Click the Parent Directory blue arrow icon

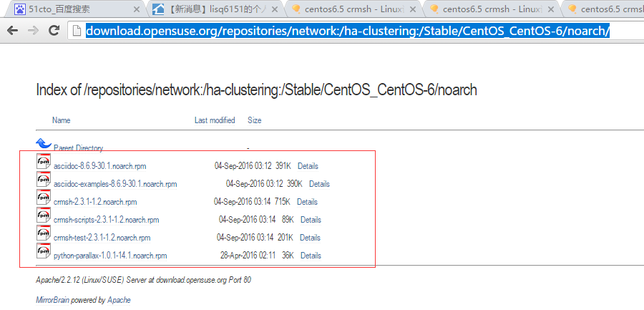44,143
